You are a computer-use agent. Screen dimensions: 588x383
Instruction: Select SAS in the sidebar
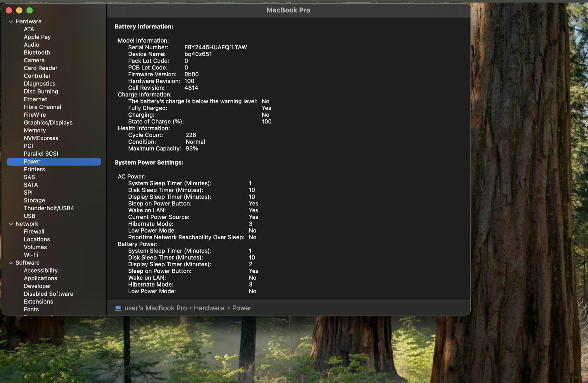pyautogui.click(x=29, y=178)
